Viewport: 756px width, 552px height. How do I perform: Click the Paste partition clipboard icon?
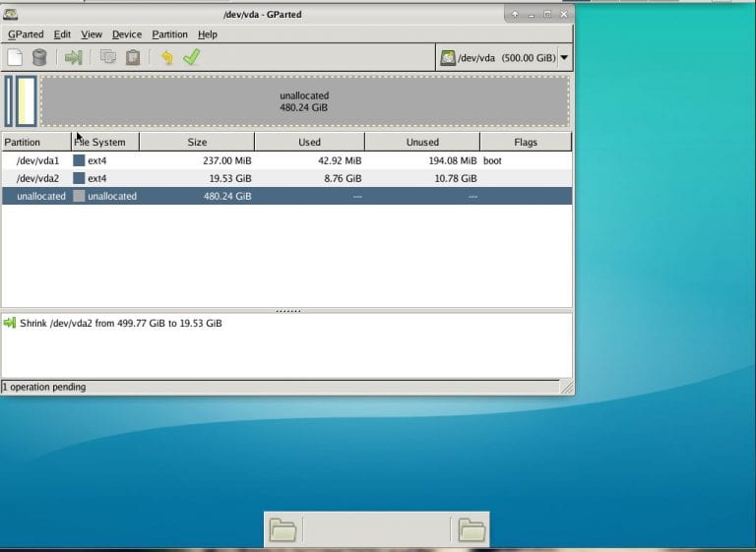point(133,58)
